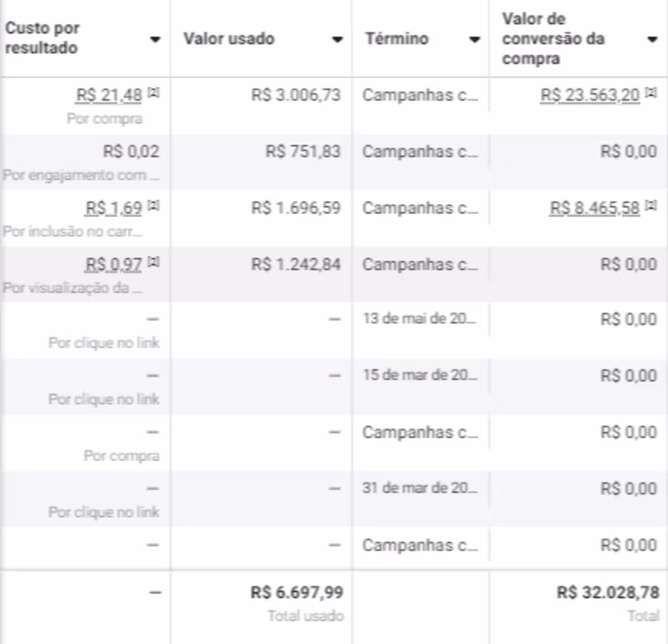This screenshot has width=668, height=644.
Task: Select the Término column header
Action: coord(397,39)
